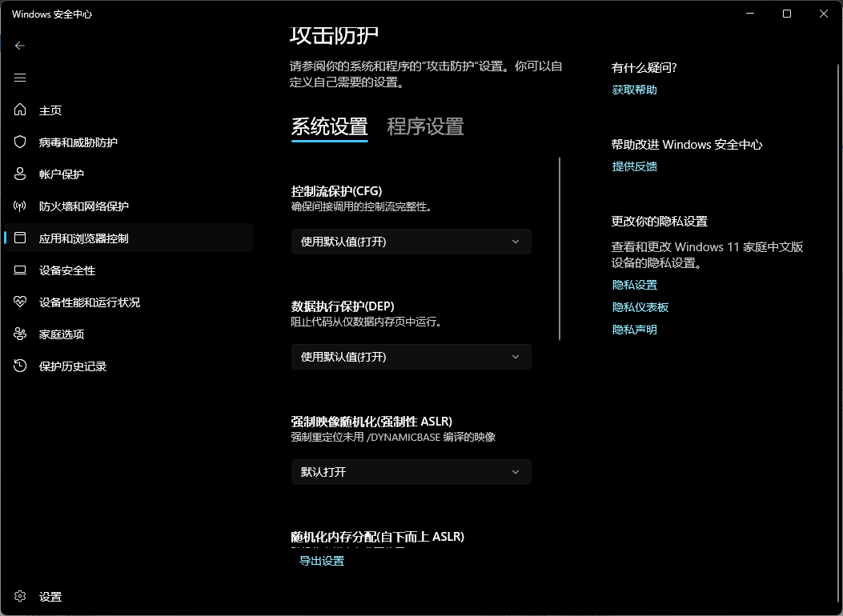Open the 隐私仪表板 link

click(x=640, y=307)
